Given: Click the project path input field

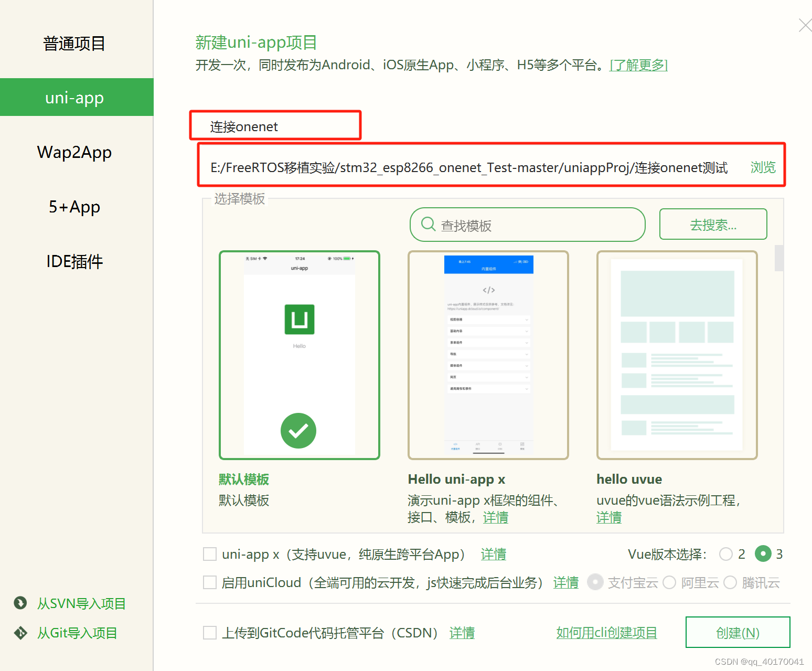Looking at the screenshot, I should point(469,167).
